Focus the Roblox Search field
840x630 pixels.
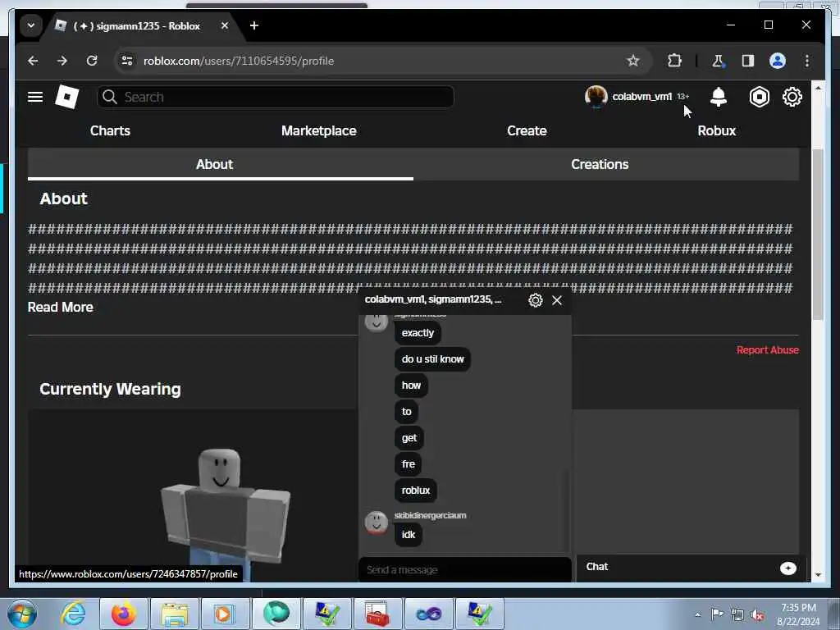coord(276,97)
